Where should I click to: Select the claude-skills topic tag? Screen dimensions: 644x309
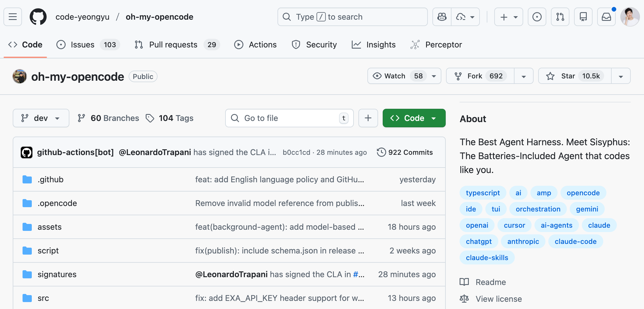487,257
